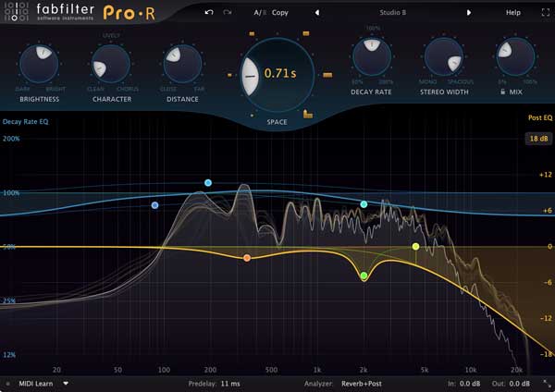This screenshot has width=555, height=392.
Task: Click the Distance knob
Action: [x=182, y=64]
